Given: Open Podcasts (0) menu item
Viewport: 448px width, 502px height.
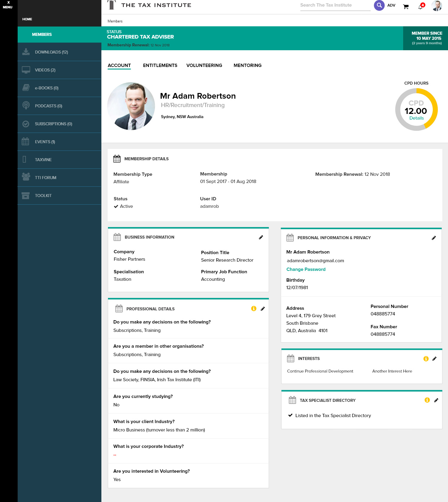Looking at the screenshot, I should pyautogui.click(x=60, y=106).
